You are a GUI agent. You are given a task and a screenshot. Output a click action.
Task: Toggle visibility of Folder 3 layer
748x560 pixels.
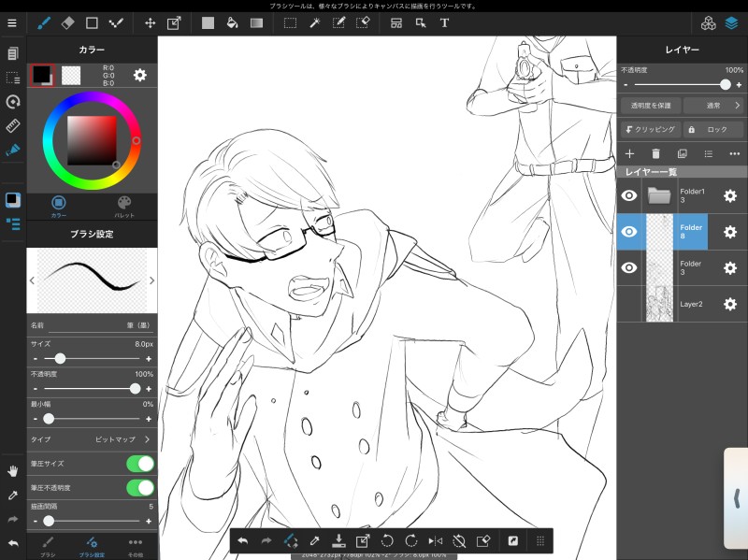[x=629, y=267]
